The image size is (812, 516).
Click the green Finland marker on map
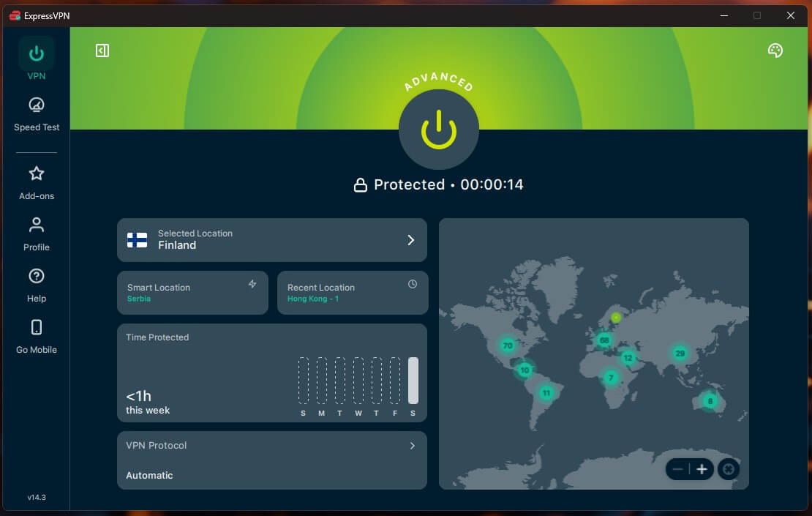coord(616,318)
